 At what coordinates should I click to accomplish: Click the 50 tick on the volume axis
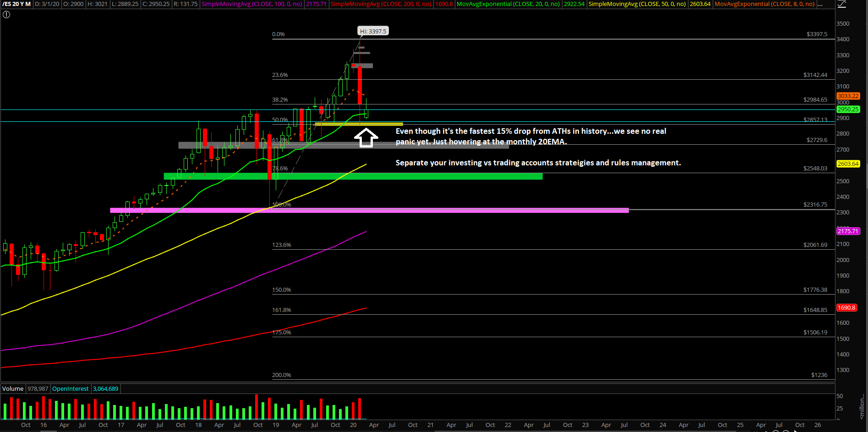coord(840,396)
